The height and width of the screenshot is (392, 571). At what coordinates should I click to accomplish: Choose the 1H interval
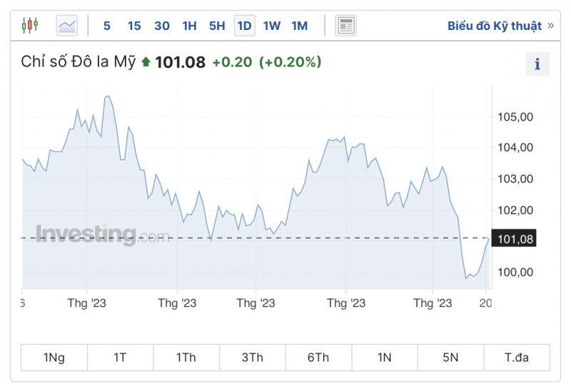tap(189, 26)
